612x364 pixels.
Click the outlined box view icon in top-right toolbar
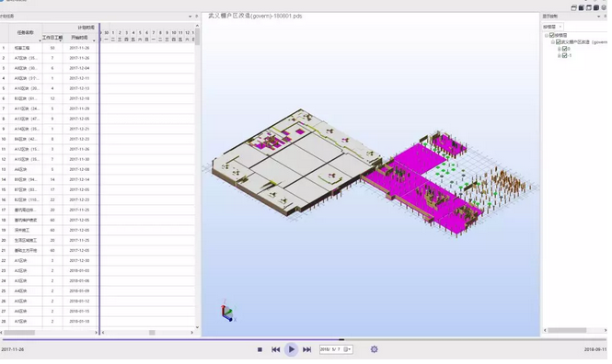(x=573, y=7)
